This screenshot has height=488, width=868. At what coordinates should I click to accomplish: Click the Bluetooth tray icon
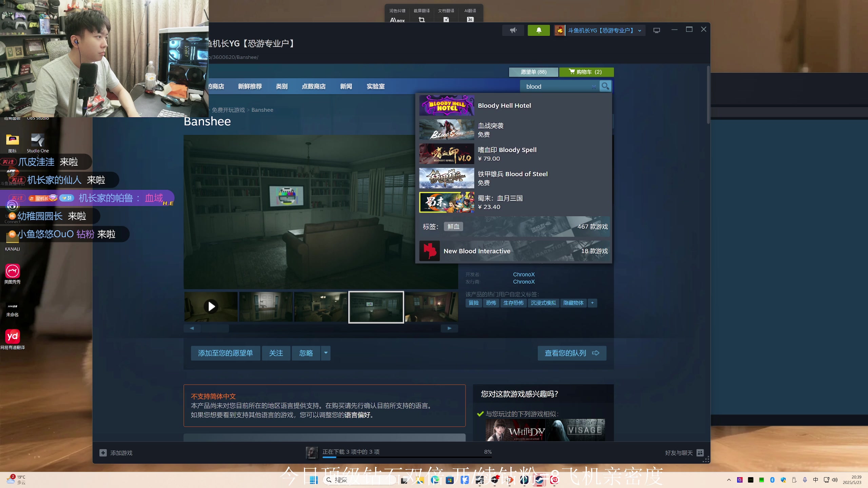click(x=772, y=480)
